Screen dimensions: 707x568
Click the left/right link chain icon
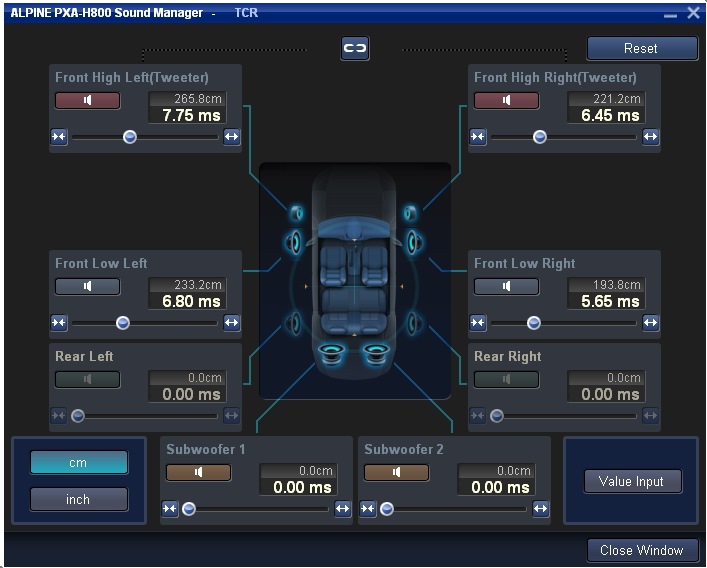point(355,48)
